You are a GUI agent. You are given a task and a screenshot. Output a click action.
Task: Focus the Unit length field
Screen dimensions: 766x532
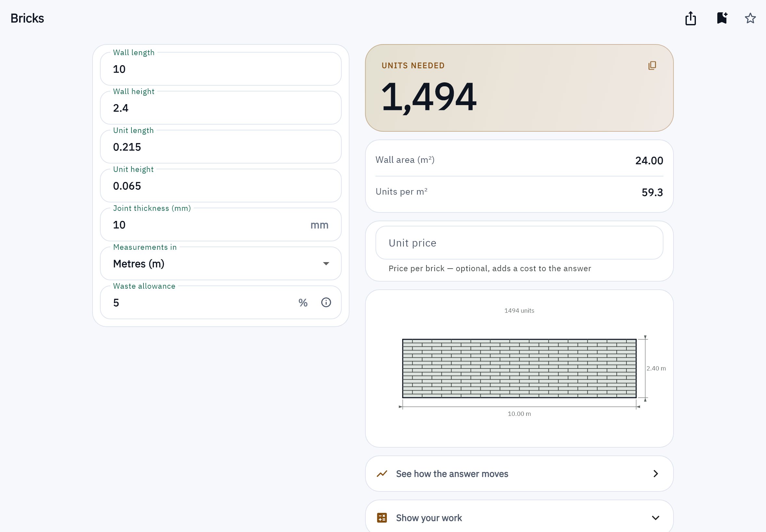point(221,147)
